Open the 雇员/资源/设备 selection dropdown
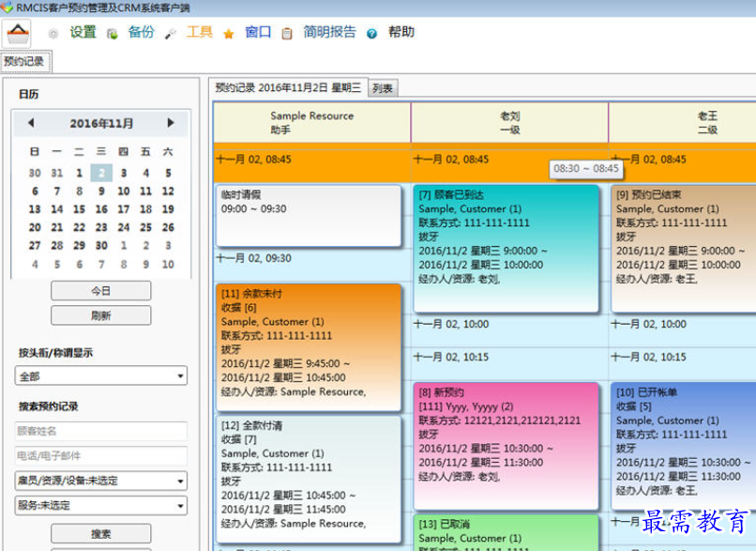The height and width of the screenshot is (551, 756). [x=100, y=481]
